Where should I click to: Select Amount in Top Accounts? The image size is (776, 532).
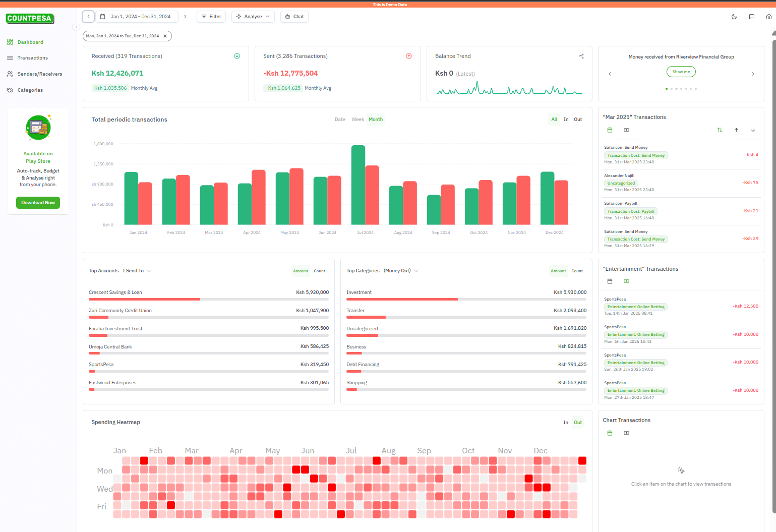point(301,271)
